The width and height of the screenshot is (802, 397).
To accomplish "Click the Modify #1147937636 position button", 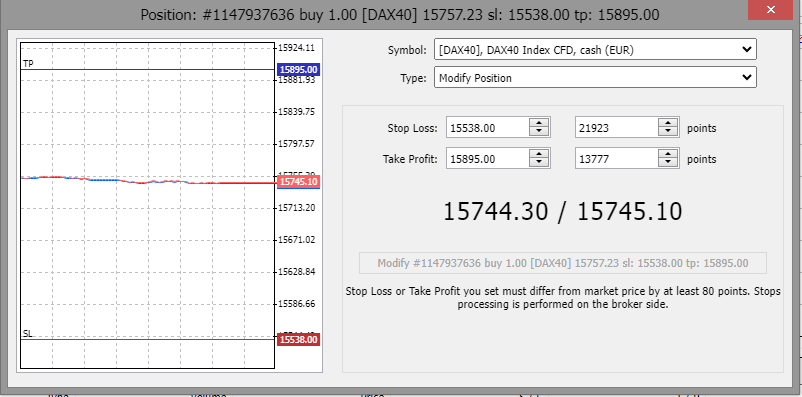I will click(563, 263).
